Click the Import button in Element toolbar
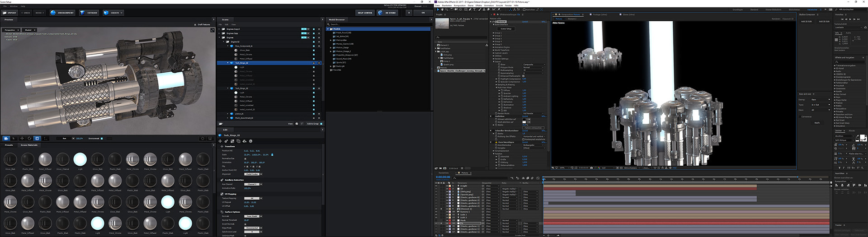 pos(10,13)
